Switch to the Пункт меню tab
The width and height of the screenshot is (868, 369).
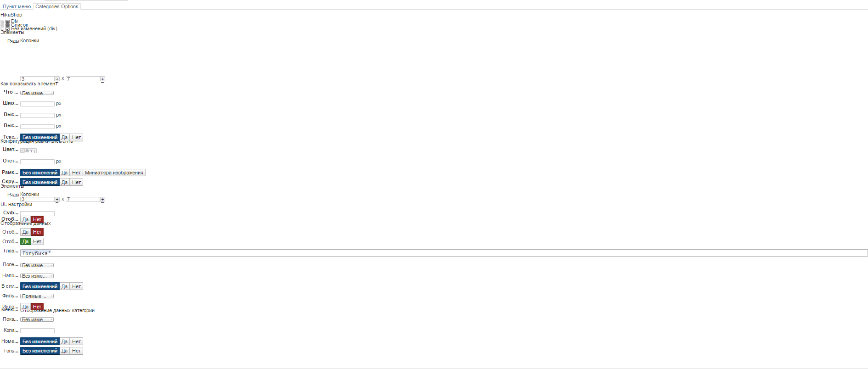tap(17, 6)
